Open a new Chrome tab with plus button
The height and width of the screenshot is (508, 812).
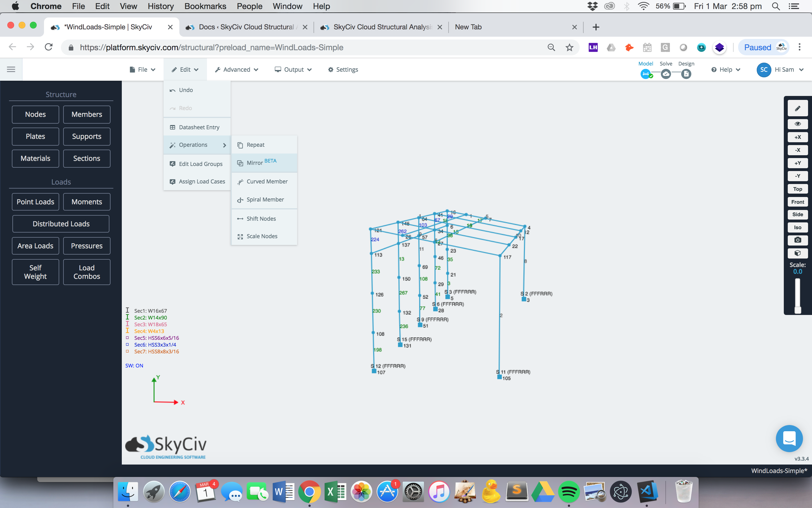596,27
